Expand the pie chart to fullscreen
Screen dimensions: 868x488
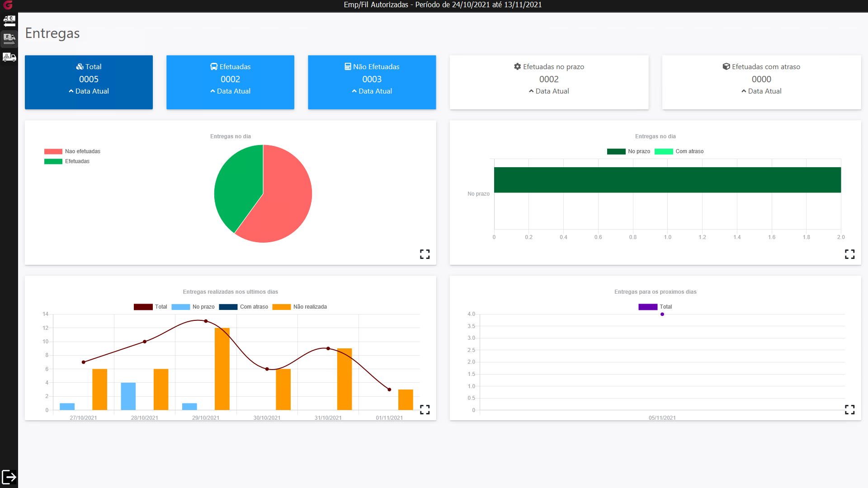pyautogui.click(x=425, y=254)
